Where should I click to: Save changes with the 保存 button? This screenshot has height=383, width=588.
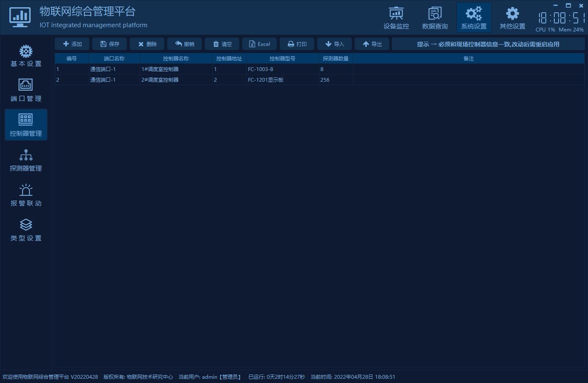(x=110, y=44)
